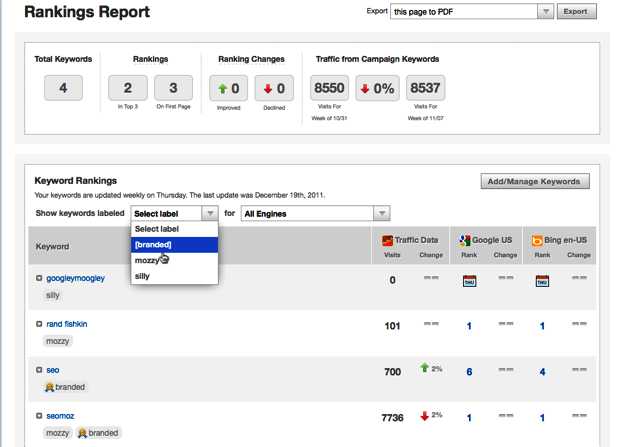
Task: Click Google rank 1 for rand fishkin
Action: point(469,326)
